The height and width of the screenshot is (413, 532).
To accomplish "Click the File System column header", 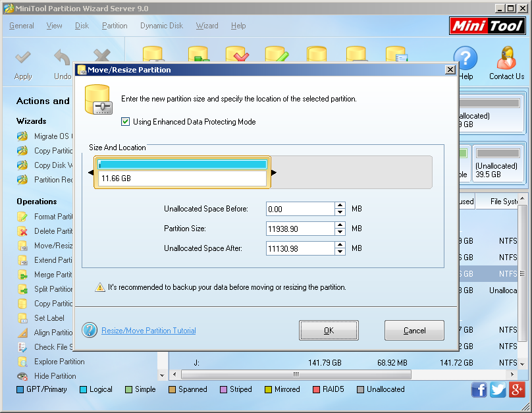I will 496,202.
